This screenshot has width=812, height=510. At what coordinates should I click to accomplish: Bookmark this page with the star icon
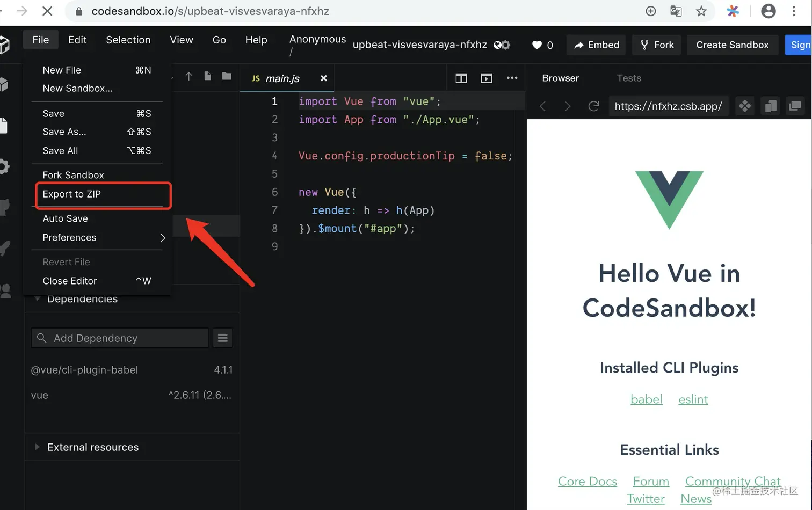(701, 11)
